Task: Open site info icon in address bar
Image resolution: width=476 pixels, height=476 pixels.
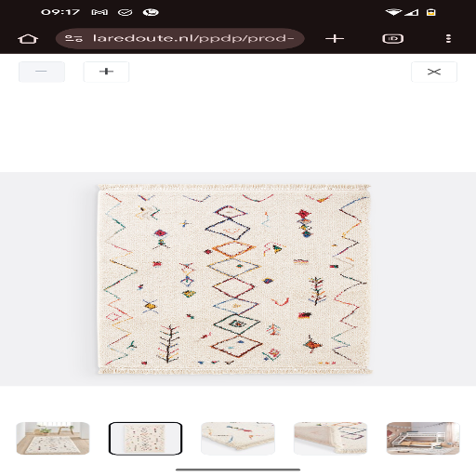Action: (73, 39)
